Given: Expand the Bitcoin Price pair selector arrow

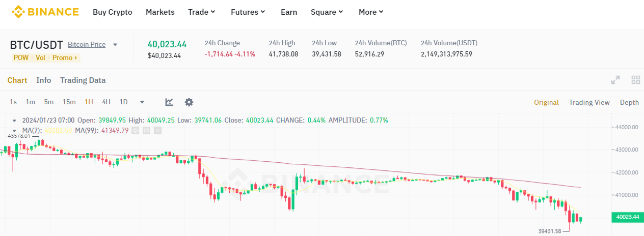Looking at the screenshot, I should (x=115, y=45).
